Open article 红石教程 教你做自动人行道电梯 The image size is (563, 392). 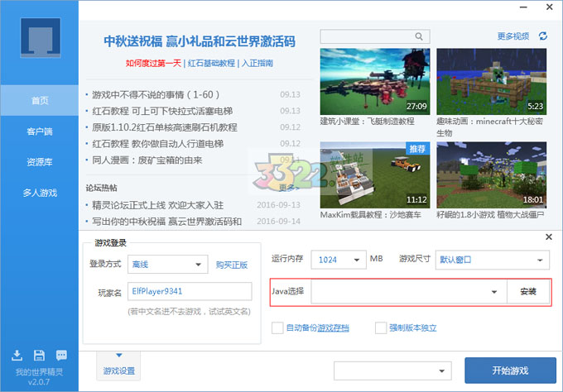[157, 144]
